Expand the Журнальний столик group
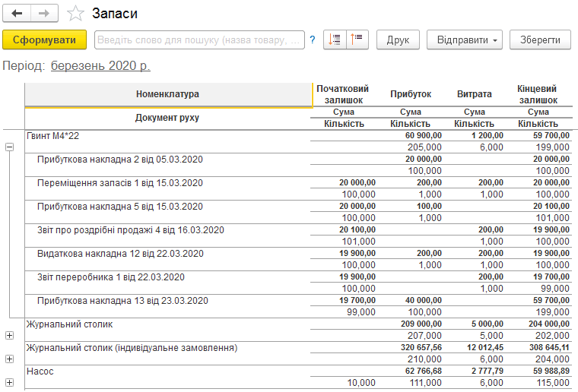The height and width of the screenshot is (392, 578). click(x=10, y=335)
